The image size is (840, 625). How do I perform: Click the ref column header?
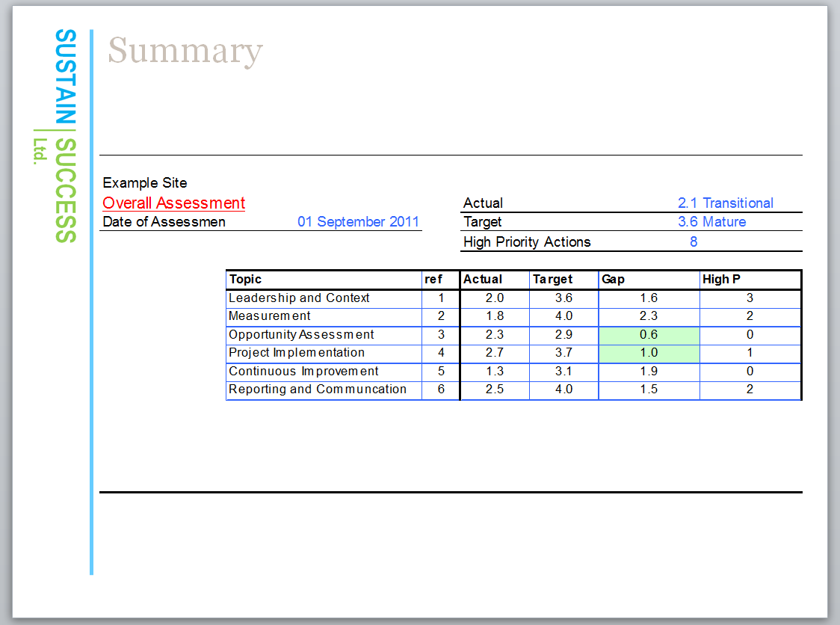tap(433, 280)
